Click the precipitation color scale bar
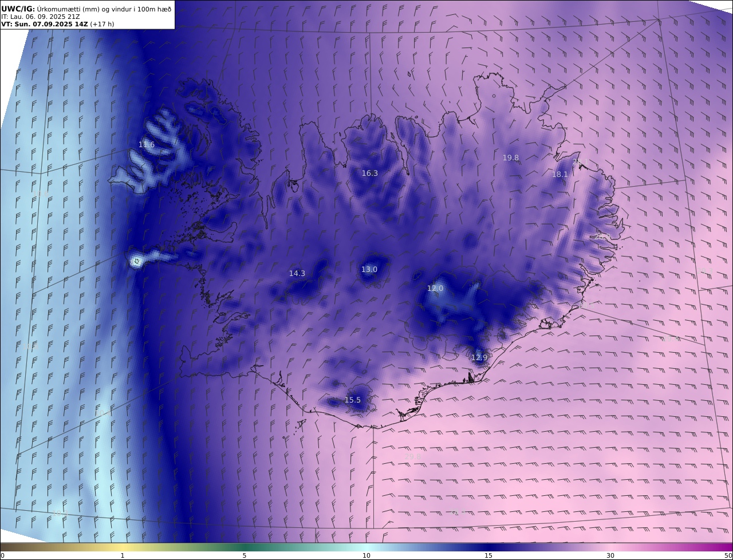Viewport: 733px width, 560px height. [366, 547]
